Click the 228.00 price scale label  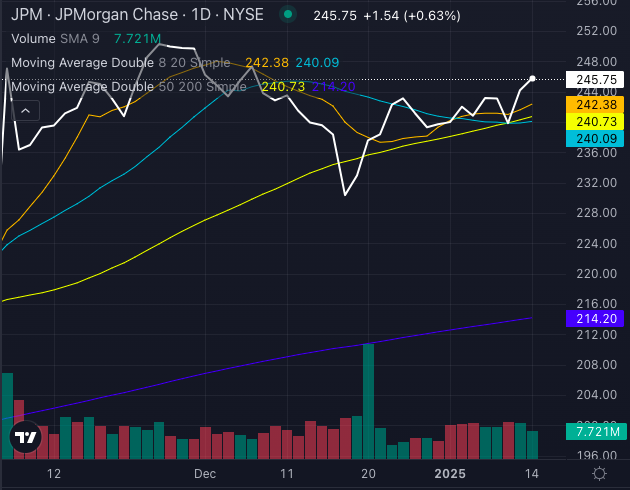pyautogui.click(x=597, y=213)
